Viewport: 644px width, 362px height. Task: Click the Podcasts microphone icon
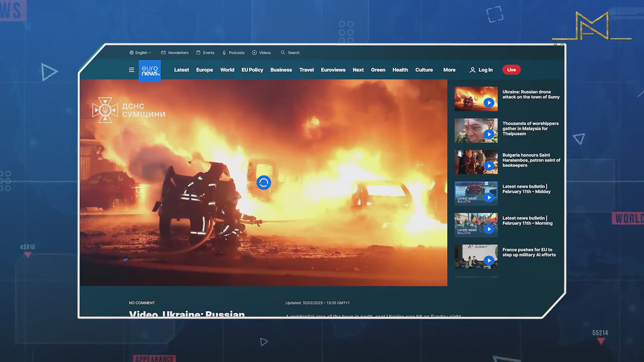point(224,53)
